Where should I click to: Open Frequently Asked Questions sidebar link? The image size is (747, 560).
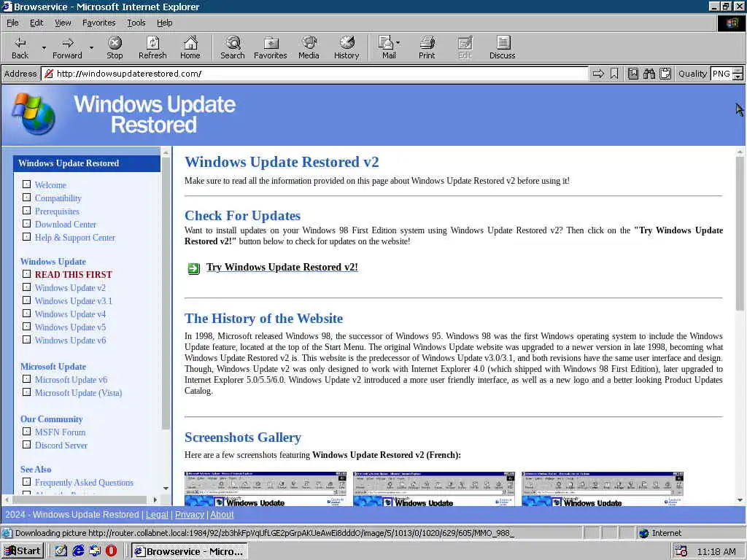click(84, 483)
